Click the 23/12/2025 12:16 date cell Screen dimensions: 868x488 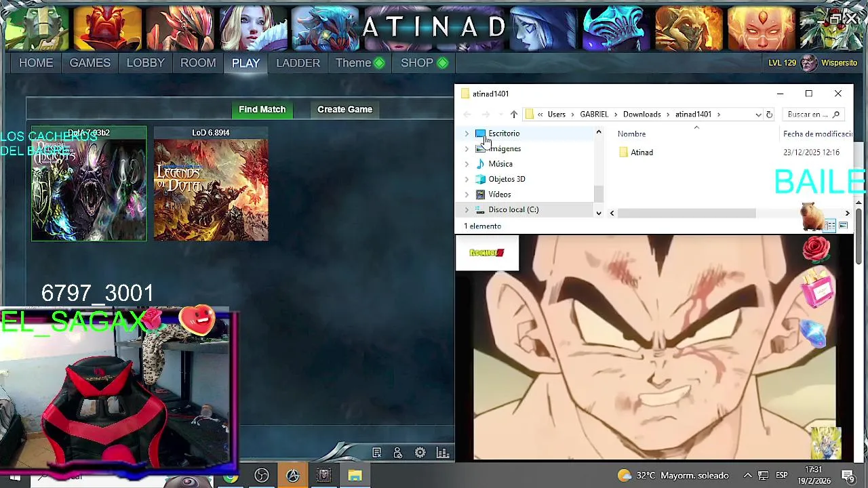811,152
